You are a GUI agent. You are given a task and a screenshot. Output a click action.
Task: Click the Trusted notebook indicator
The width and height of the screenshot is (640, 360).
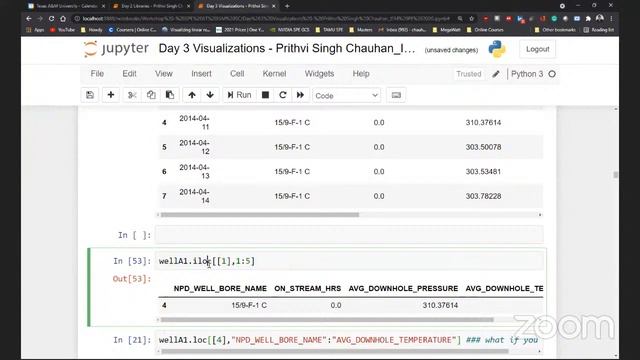469,74
